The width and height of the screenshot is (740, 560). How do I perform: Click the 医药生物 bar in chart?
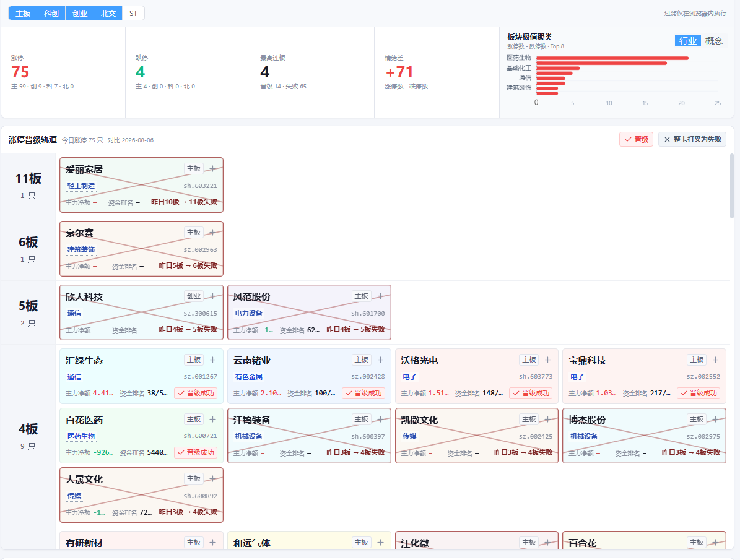coord(612,58)
